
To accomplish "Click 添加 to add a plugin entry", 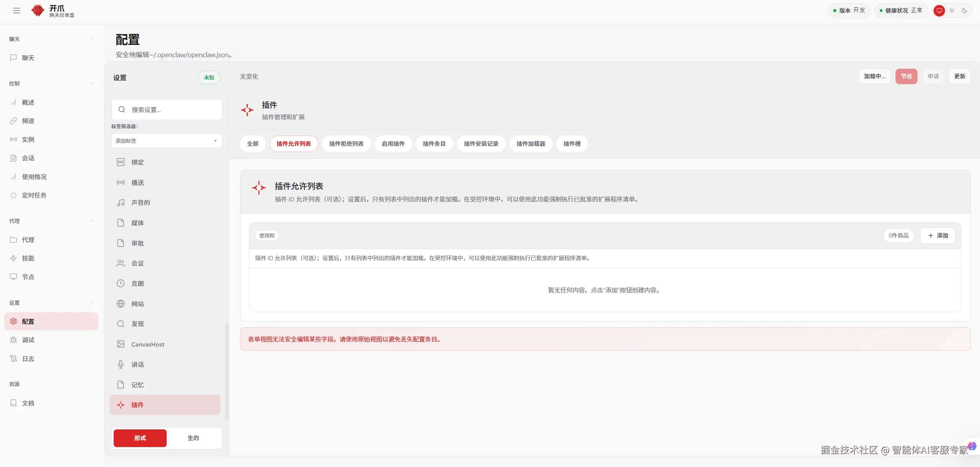I will tap(938, 235).
